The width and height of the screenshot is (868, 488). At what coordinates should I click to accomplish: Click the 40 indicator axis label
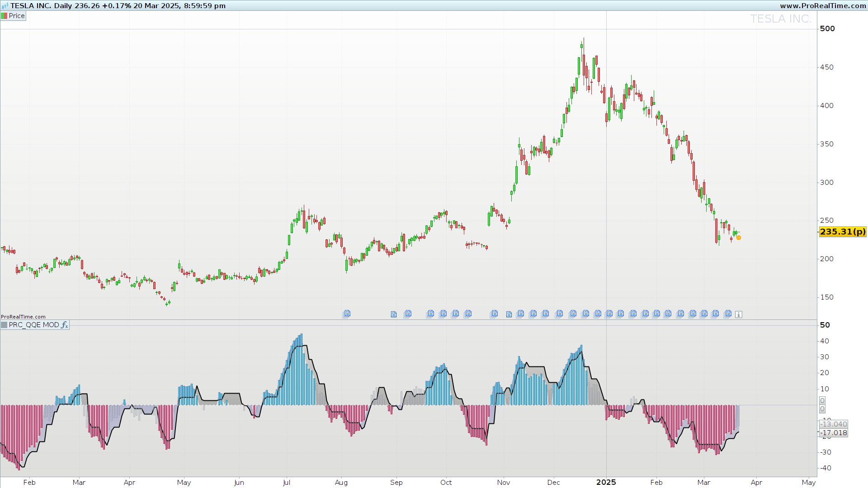[x=825, y=341]
